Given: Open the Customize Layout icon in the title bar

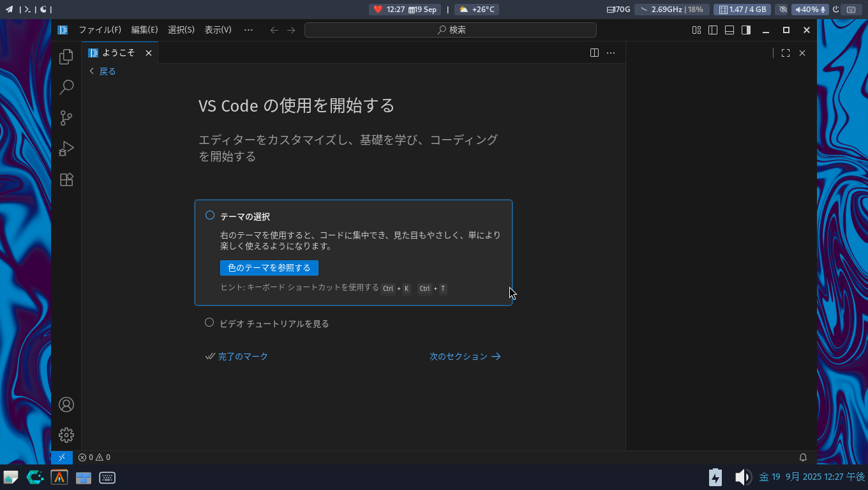Looking at the screenshot, I should (x=696, y=30).
